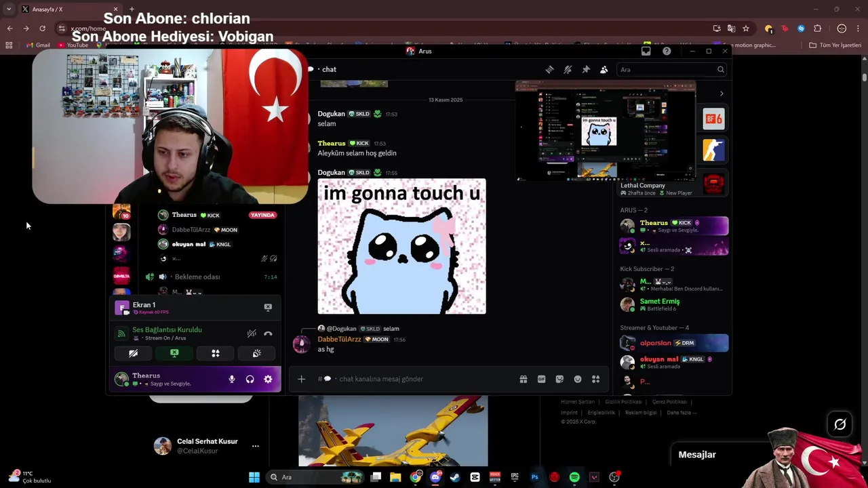Open the YouTube bookmark
Viewport: 868px width, 488px height.
point(73,45)
